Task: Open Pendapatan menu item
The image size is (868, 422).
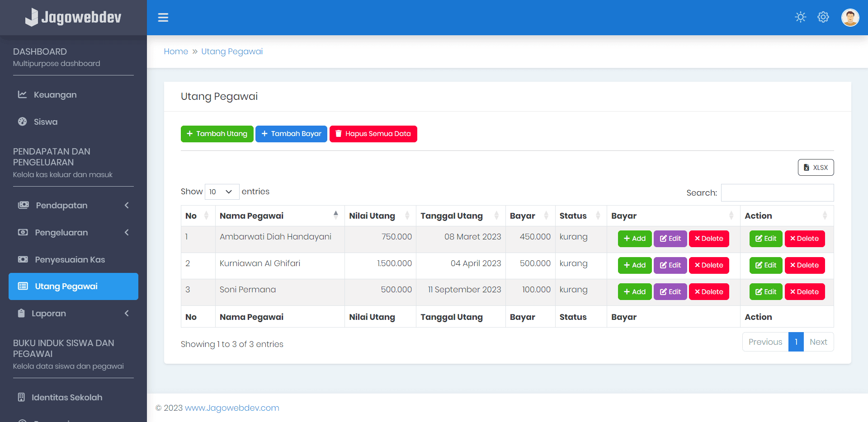Action: (x=73, y=205)
